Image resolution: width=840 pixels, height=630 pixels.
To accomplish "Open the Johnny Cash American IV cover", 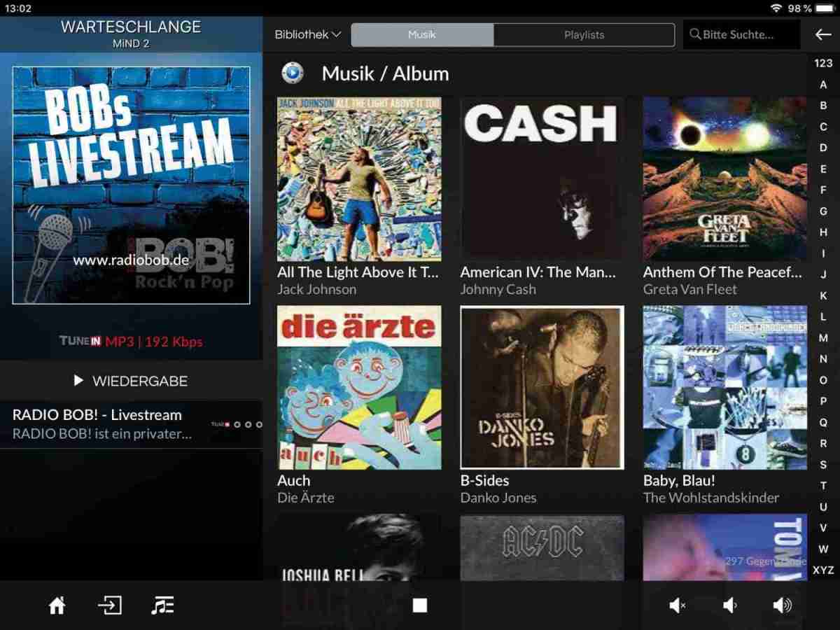I will point(542,178).
